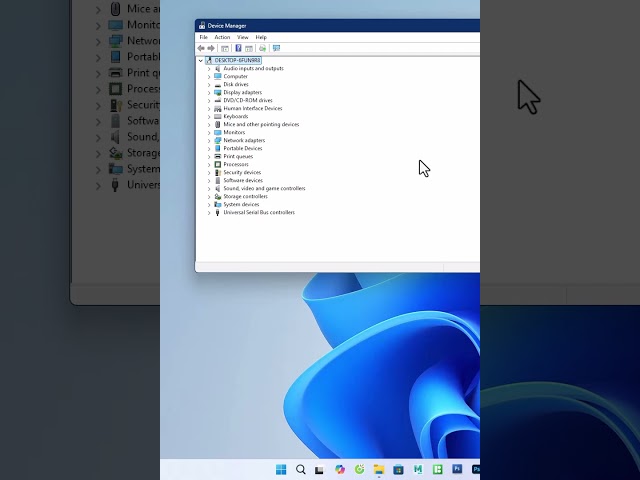Click the Computer category icon
The width and height of the screenshot is (640, 480).
coord(218,76)
